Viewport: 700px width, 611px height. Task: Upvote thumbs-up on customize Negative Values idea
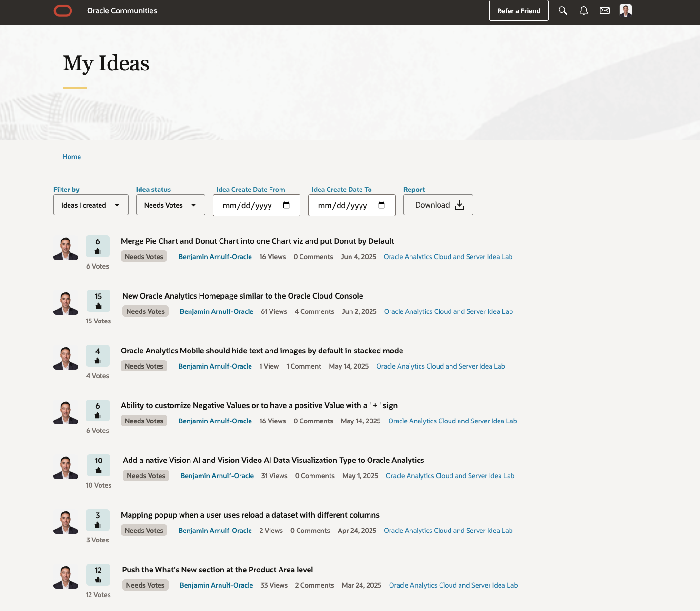coord(98,415)
